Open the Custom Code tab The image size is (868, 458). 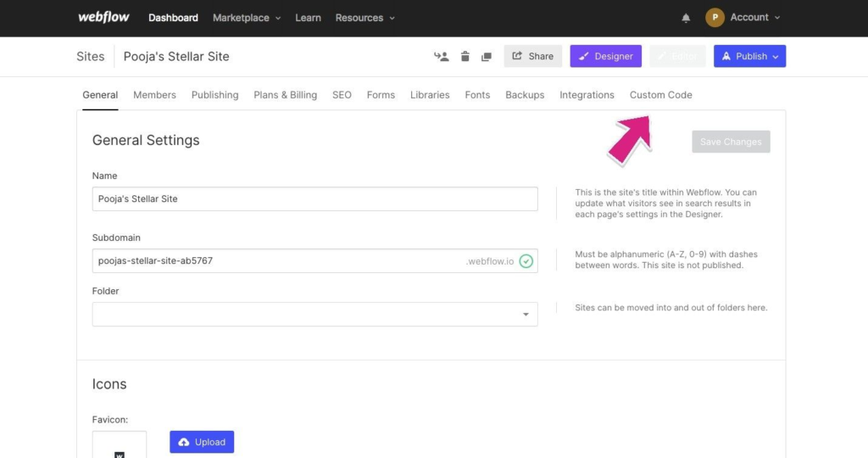660,95
